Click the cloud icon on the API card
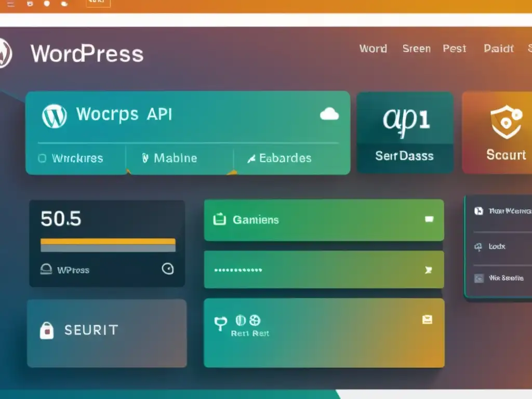 (x=329, y=114)
